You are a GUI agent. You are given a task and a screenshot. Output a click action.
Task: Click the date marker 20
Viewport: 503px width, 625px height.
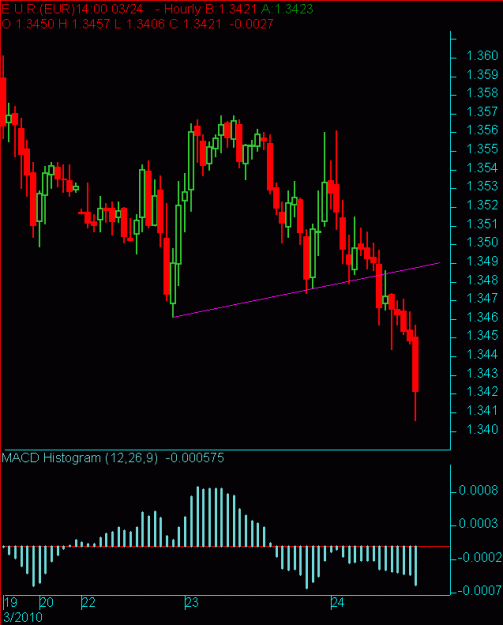point(47,602)
